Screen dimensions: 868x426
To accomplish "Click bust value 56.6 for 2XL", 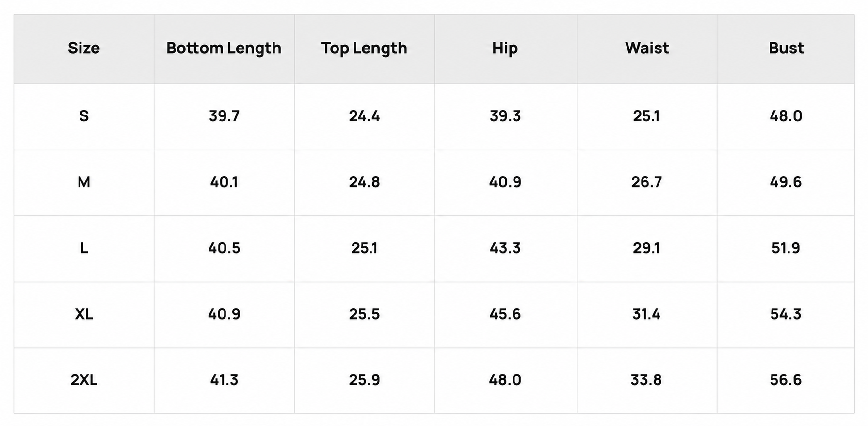I will click(786, 379).
